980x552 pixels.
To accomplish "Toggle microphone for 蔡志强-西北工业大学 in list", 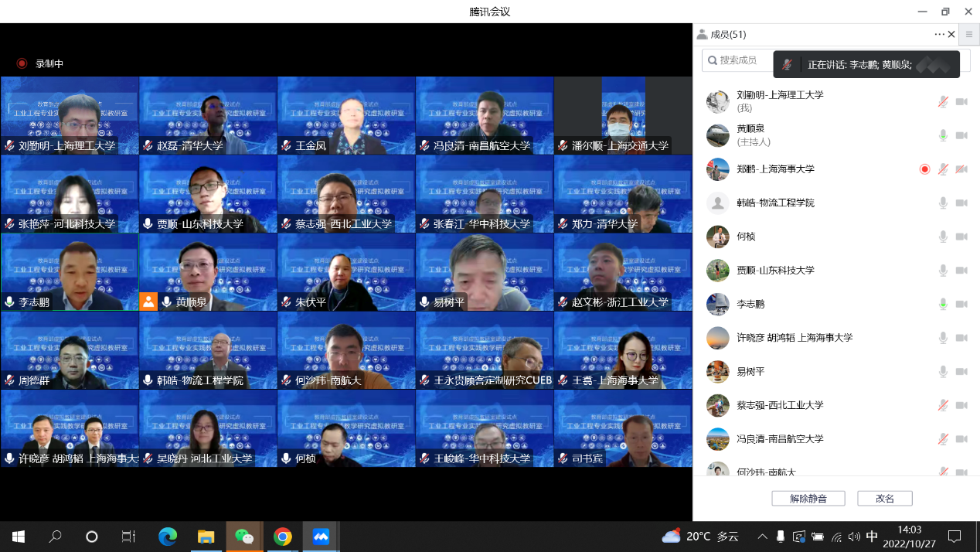I will [x=943, y=405].
